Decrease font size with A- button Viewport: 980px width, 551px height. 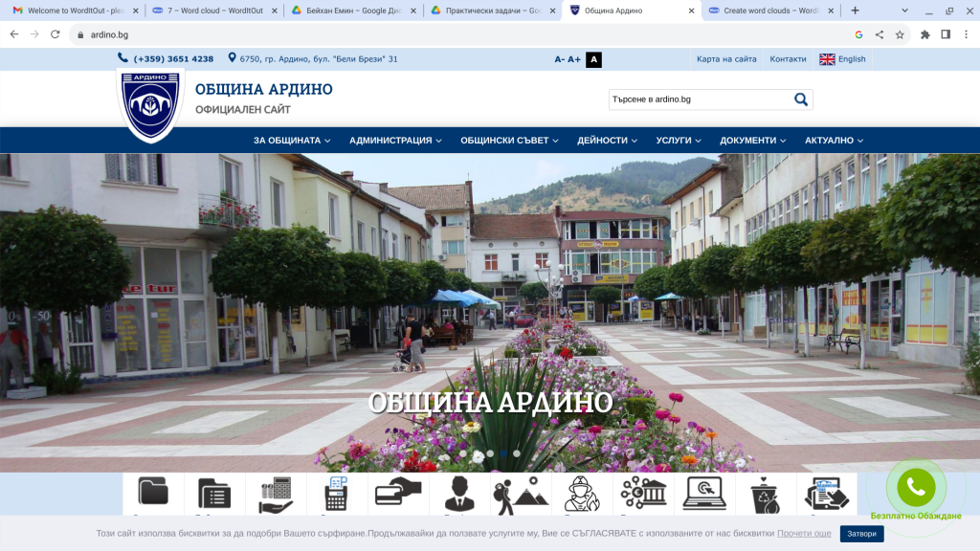click(560, 59)
